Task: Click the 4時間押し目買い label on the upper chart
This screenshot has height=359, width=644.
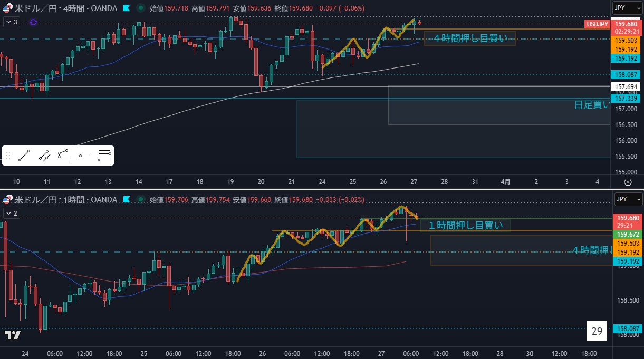Action: pyautogui.click(x=469, y=38)
